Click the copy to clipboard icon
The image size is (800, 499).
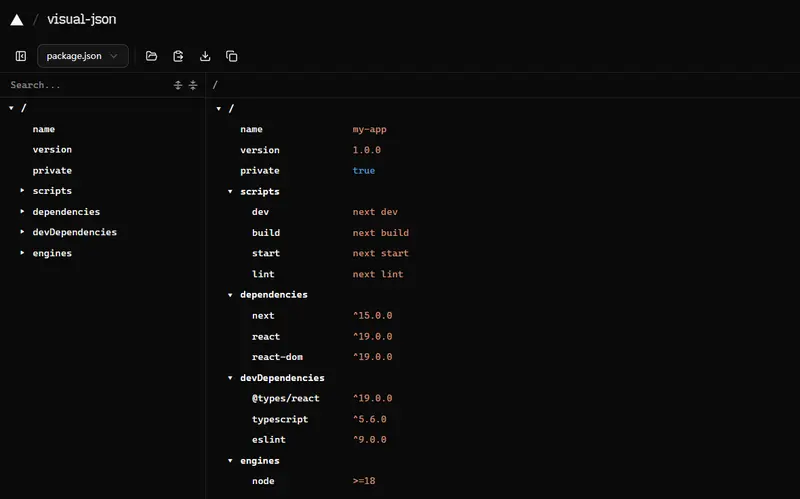tap(232, 56)
